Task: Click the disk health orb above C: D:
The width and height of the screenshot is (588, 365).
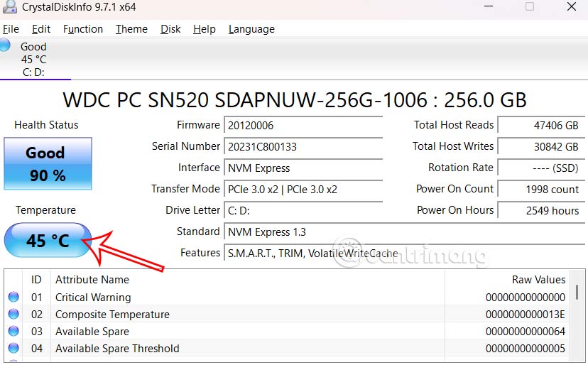Action: click(5, 46)
